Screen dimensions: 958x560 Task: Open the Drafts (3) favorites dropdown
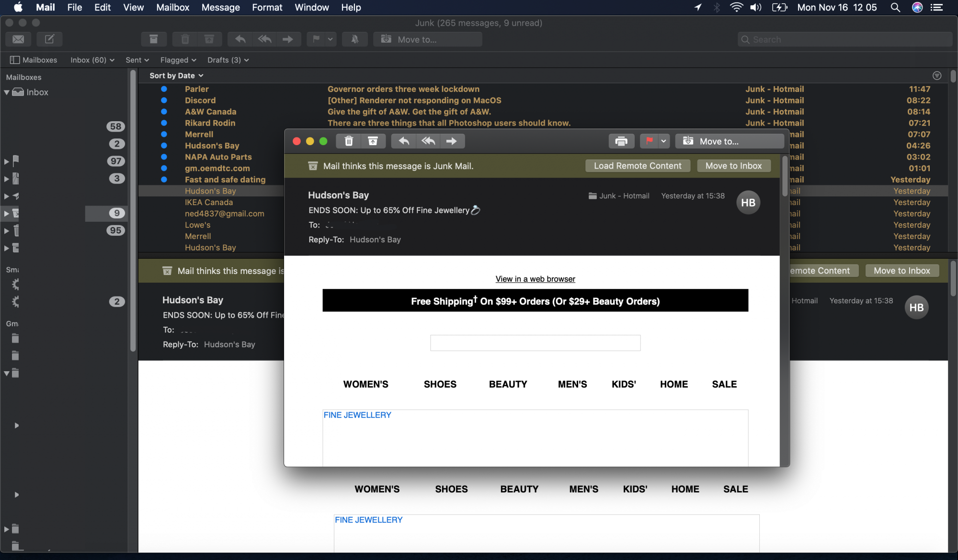228,60
